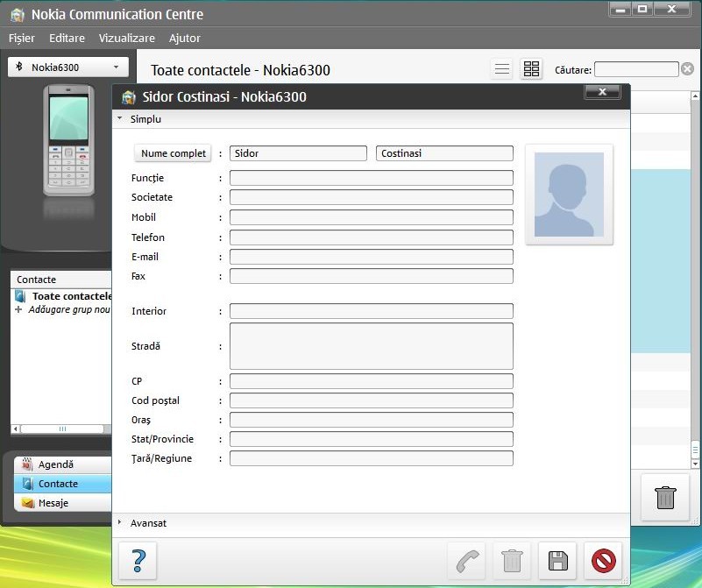Click into the Mobil field

[x=371, y=217]
